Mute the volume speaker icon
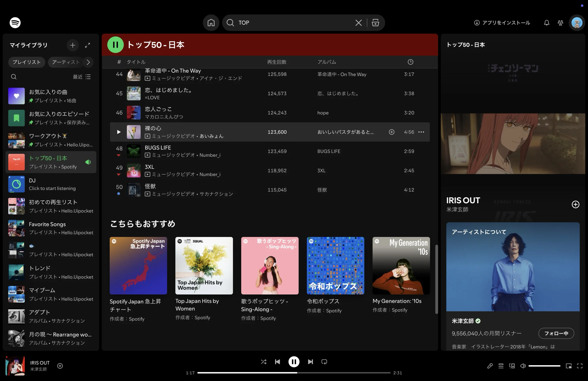Image resolution: width=588 pixels, height=381 pixels. pos(523,366)
